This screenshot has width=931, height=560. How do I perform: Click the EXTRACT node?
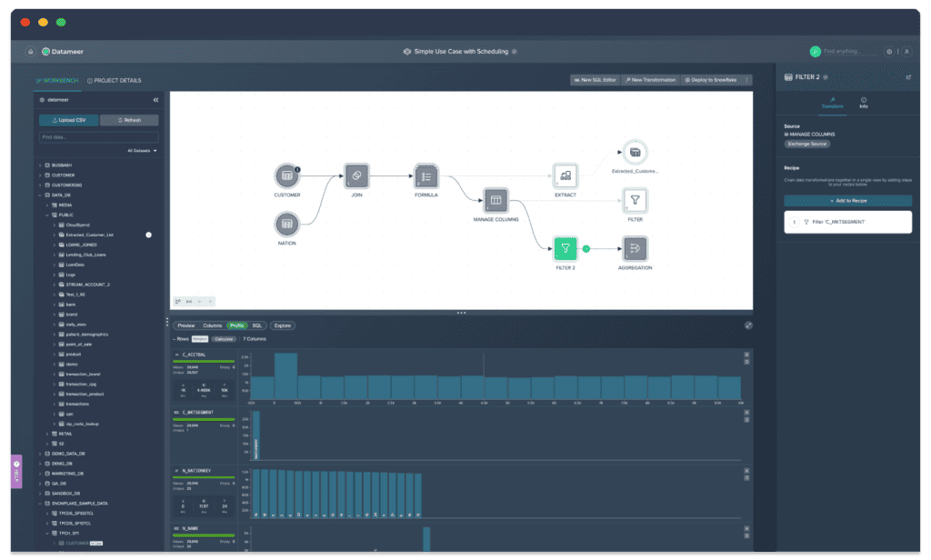[566, 175]
